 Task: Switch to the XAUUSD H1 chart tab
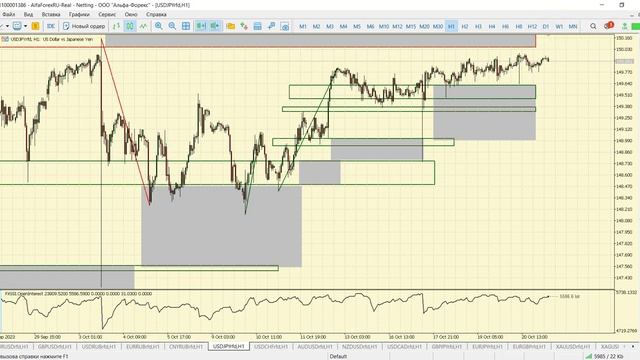573,347
